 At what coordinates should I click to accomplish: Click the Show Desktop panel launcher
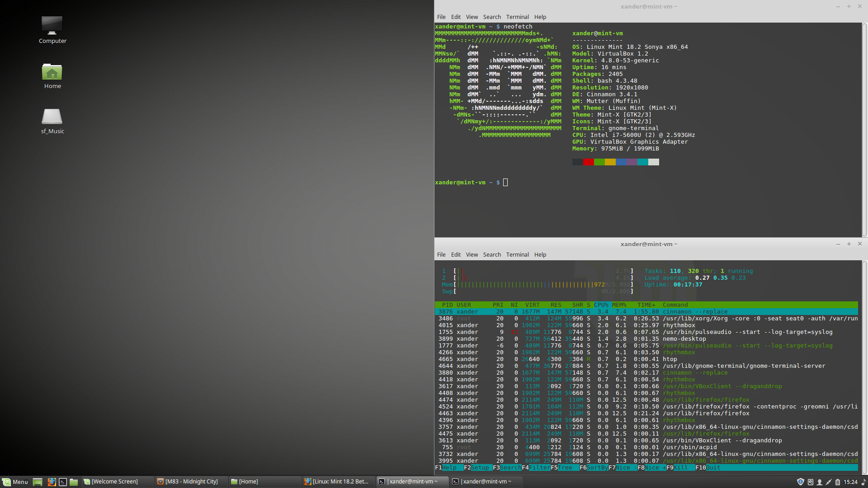coord(38,482)
